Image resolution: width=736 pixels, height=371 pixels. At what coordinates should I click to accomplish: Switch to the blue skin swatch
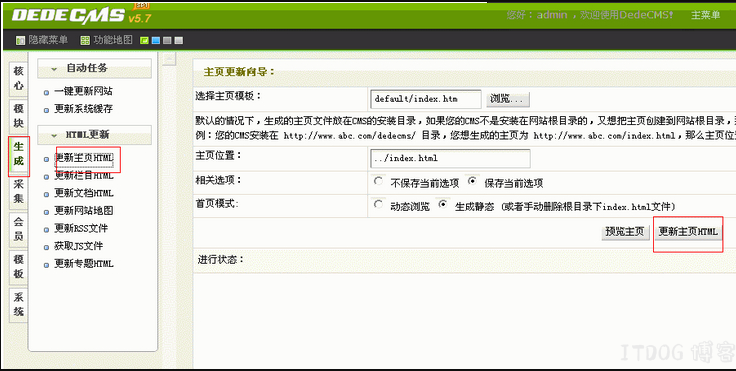[156, 41]
